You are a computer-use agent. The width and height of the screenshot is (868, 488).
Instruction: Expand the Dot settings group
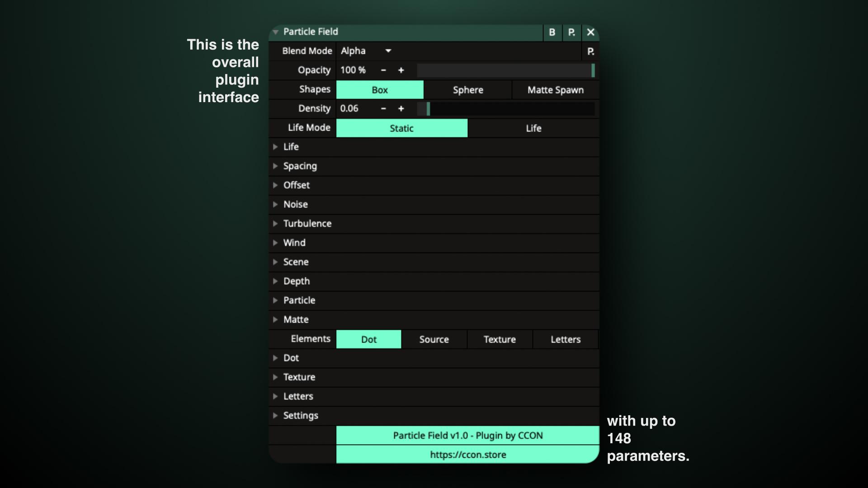434,358
